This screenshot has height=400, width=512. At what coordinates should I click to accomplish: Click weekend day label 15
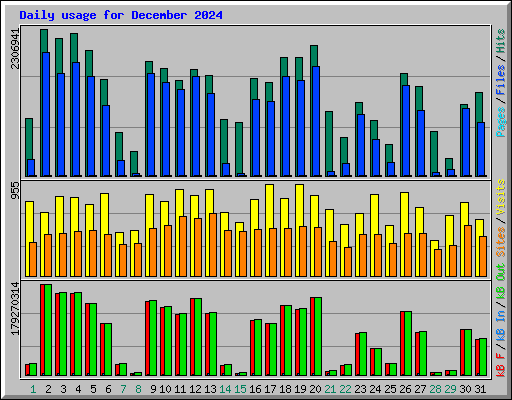click(x=240, y=389)
